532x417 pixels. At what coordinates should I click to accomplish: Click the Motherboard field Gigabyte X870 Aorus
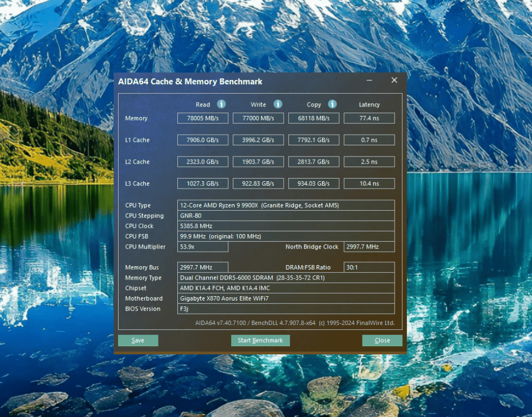(x=286, y=298)
